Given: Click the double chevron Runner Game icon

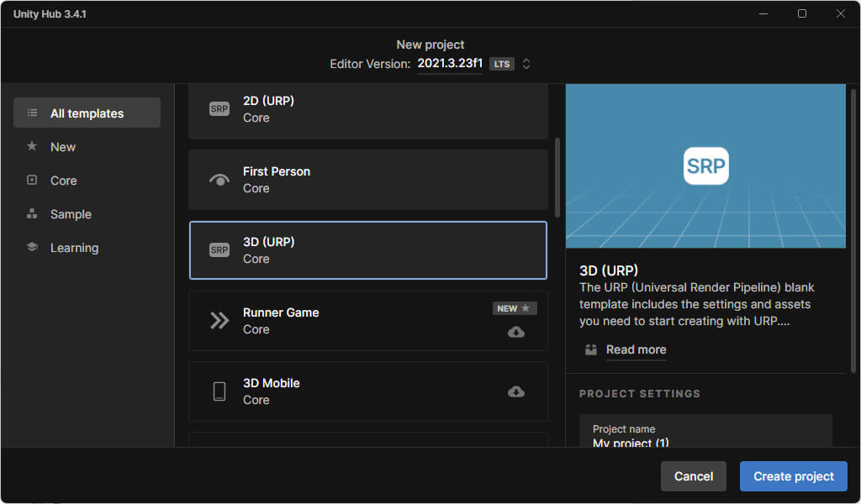Looking at the screenshot, I should (219, 320).
